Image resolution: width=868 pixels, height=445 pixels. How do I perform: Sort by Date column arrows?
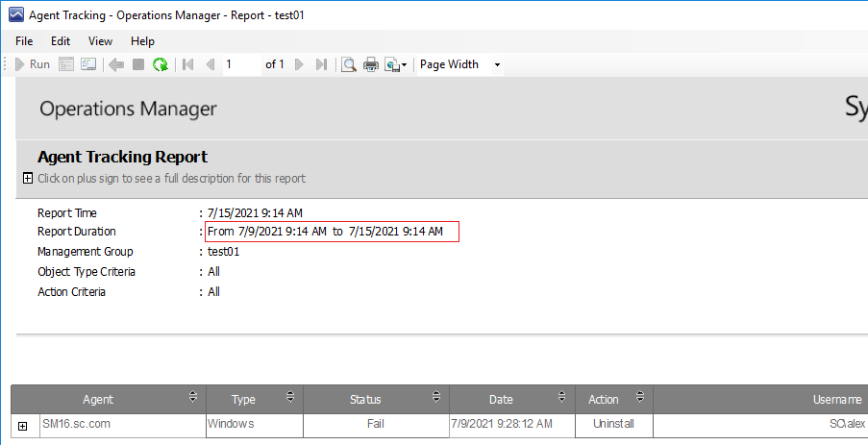click(x=562, y=396)
